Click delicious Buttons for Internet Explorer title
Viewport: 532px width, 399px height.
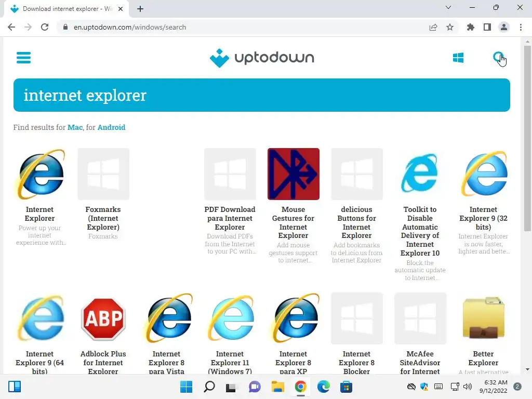356,222
